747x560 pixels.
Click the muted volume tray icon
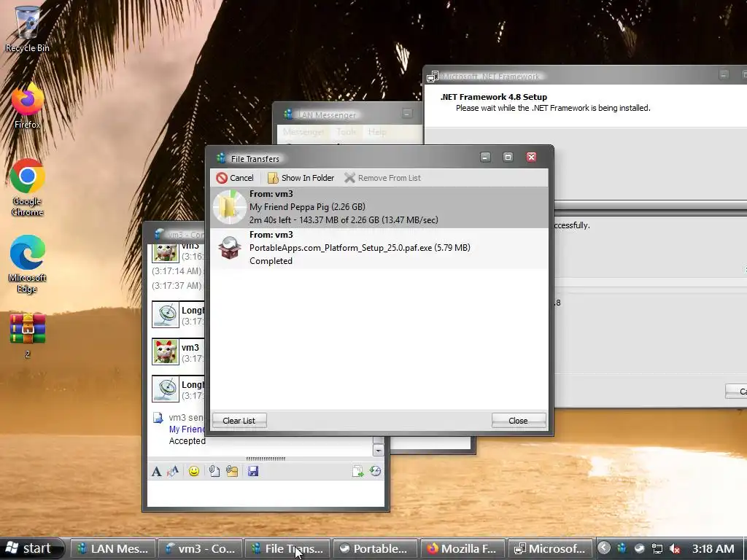(675, 548)
